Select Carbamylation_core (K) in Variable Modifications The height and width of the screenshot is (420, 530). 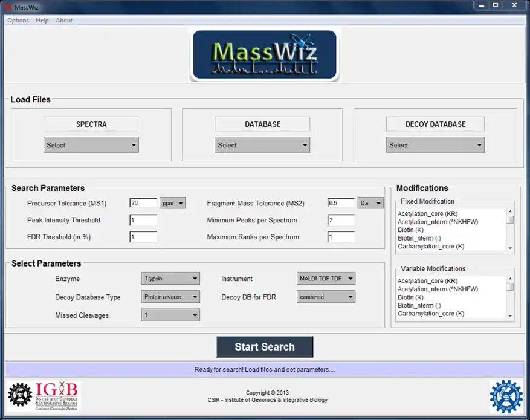click(x=431, y=314)
